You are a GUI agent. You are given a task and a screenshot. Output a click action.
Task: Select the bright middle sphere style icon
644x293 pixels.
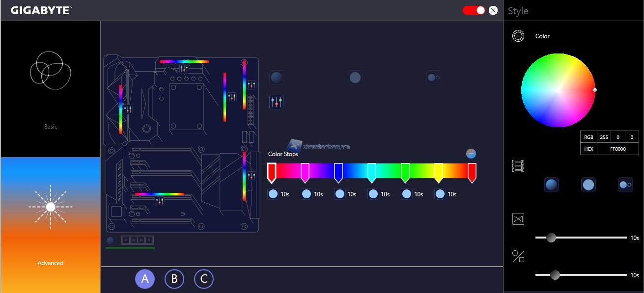point(588,185)
